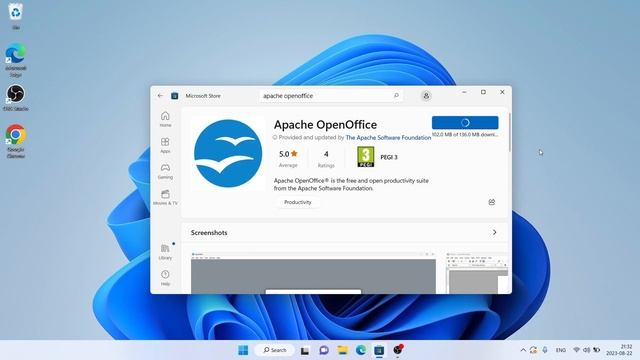Image resolution: width=640 pixels, height=360 pixels.
Task: Open Gaming section in Store sidebar
Action: 165,171
